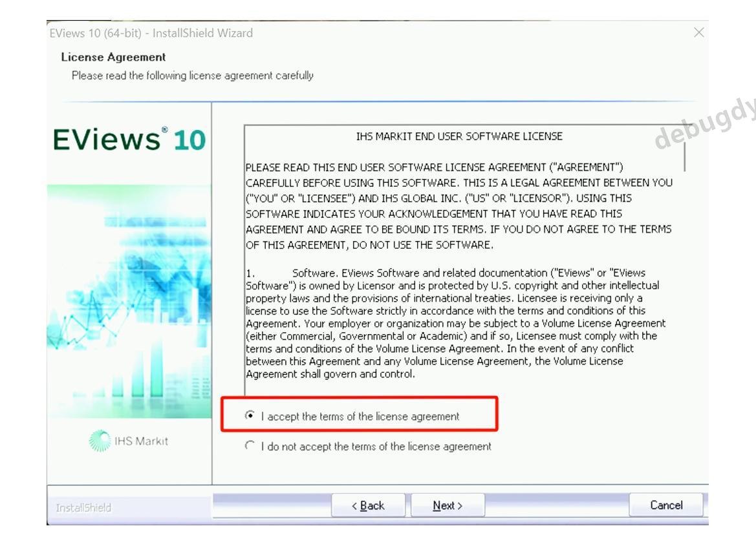Click the InstallShield label at bottom left

[83, 508]
